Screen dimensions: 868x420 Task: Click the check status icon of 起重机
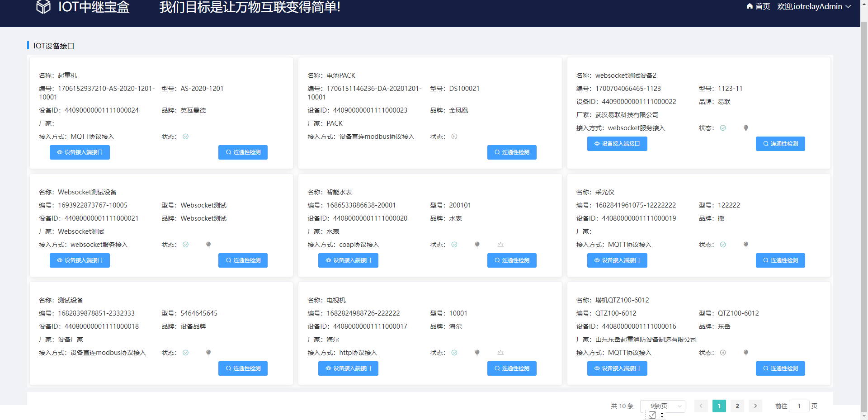click(185, 136)
